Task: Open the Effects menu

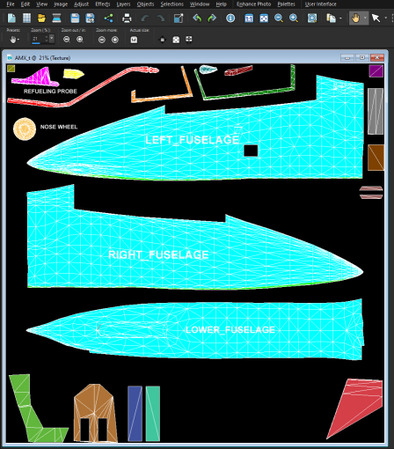Action: click(103, 4)
